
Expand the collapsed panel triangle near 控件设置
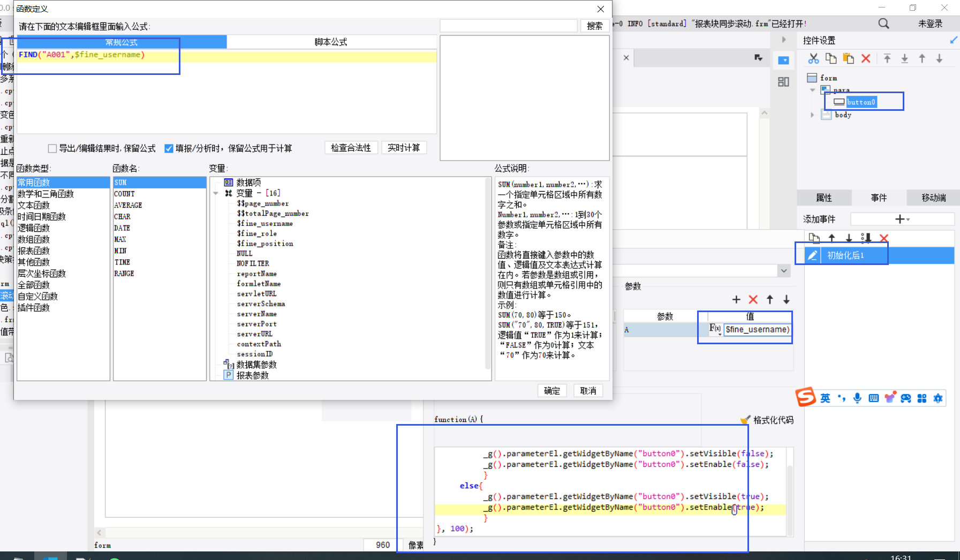(784, 40)
